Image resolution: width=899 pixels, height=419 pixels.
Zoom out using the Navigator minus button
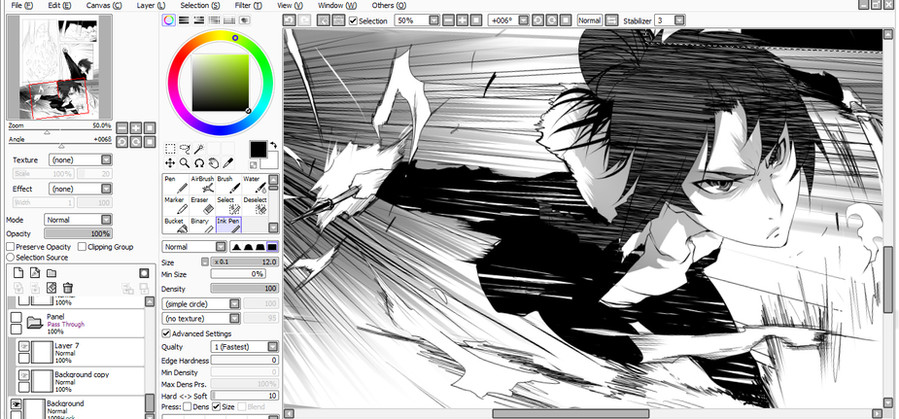point(123,128)
